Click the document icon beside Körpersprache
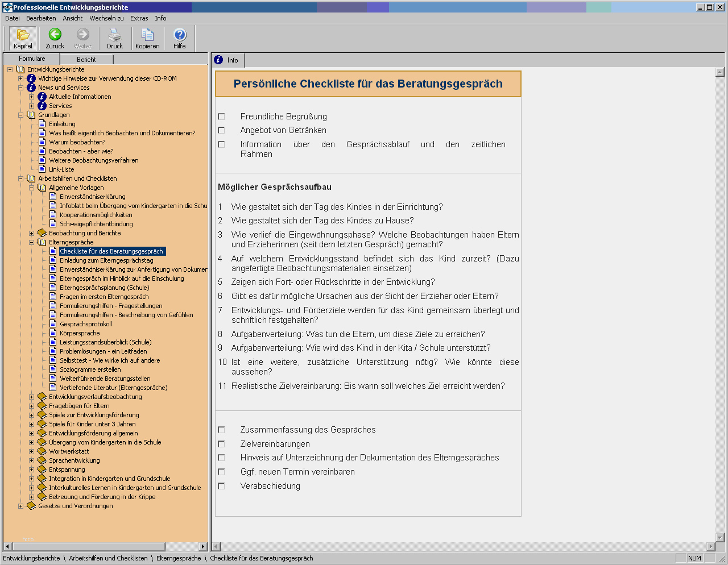The image size is (728, 565). [x=53, y=333]
